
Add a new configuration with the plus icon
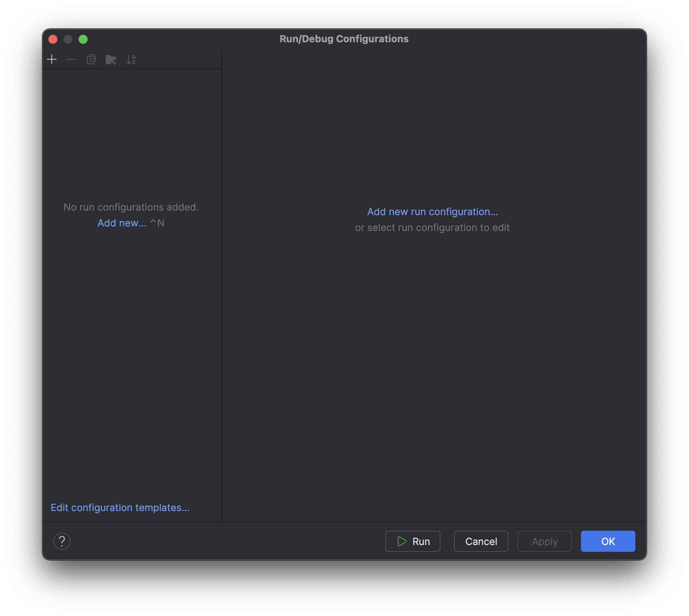pyautogui.click(x=52, y=59)
